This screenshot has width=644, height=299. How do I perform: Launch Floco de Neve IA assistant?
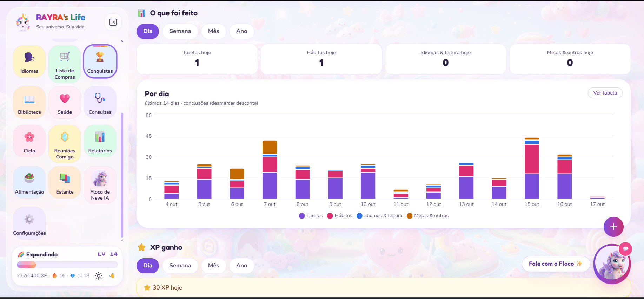pyautogui.click(x=100, y=185)
